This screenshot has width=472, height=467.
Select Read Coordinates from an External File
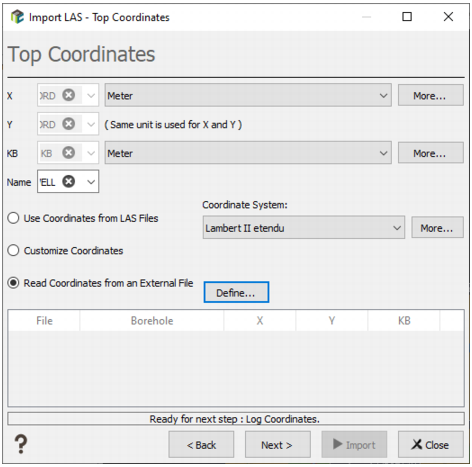point(100,283)
